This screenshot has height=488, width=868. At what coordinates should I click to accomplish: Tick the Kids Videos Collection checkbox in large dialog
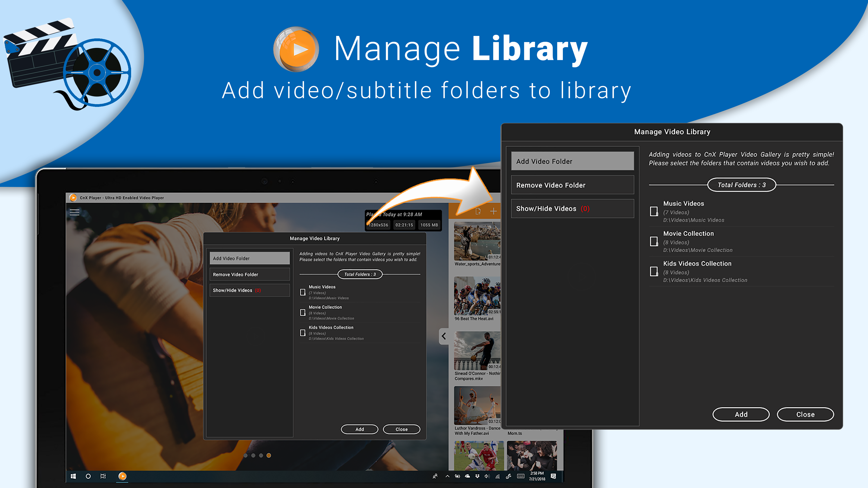tap(654, 271)
